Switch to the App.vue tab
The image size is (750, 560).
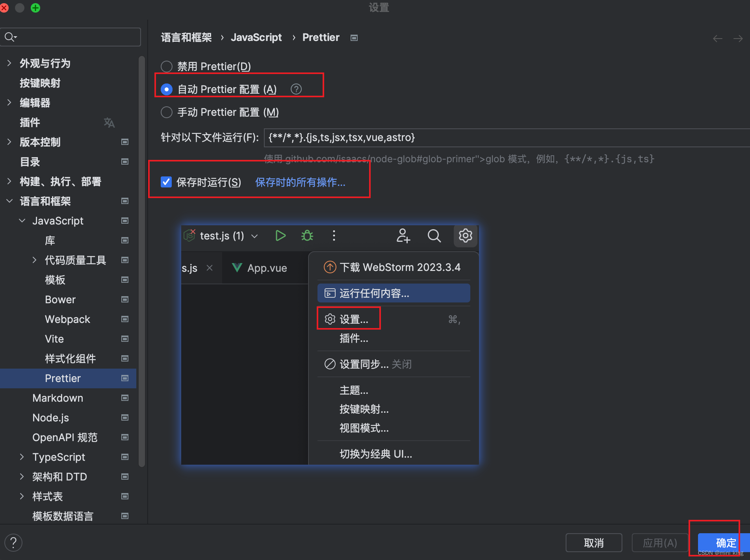(x=265, y=268)
